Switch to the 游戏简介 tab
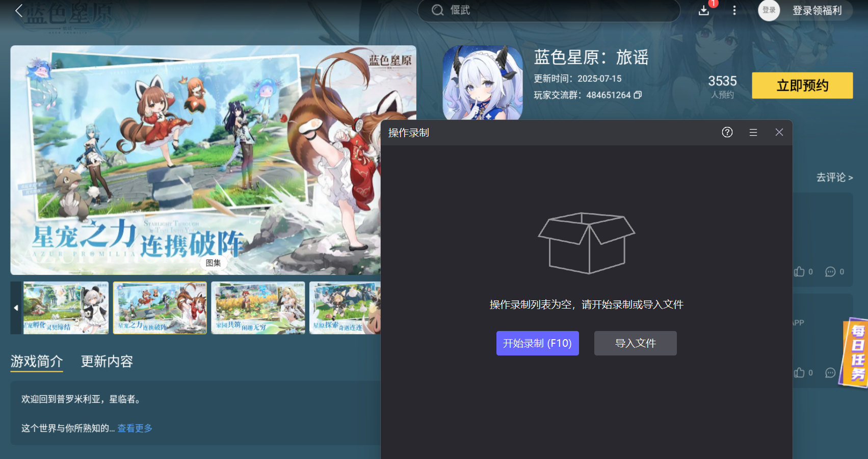868x459 pixels. [37, 362]
